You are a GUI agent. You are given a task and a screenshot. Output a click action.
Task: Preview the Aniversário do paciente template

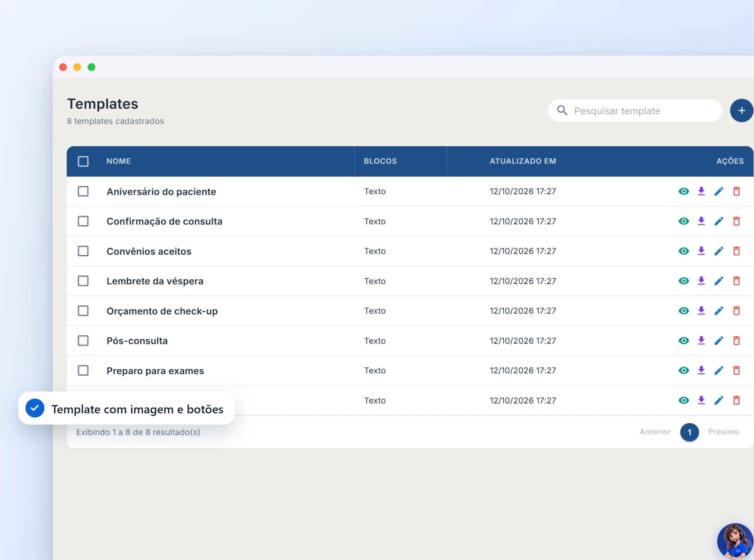(x=684, y=191)
